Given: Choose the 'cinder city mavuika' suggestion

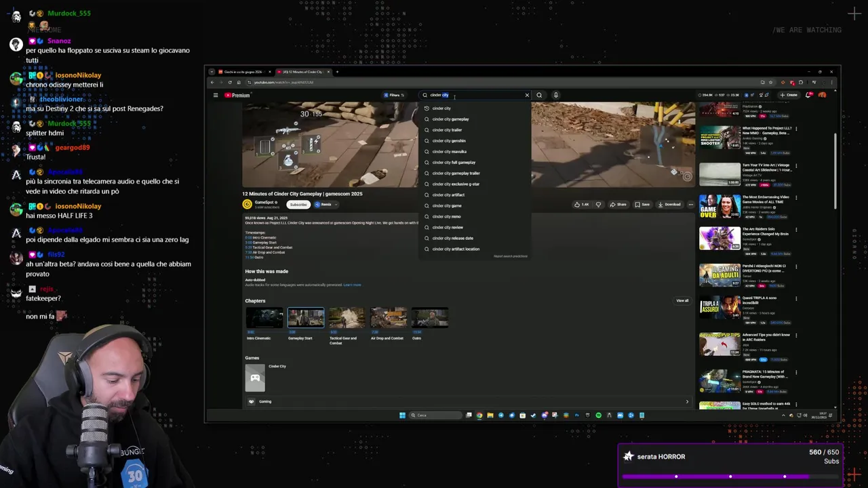Looking at the screenshot, I should pyautogui.click(x=475, y=152).
